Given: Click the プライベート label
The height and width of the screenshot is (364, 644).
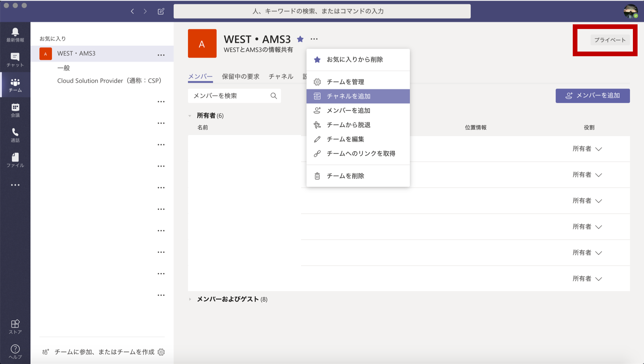Looking at the screenshot, I should click(x=610, y=40).
